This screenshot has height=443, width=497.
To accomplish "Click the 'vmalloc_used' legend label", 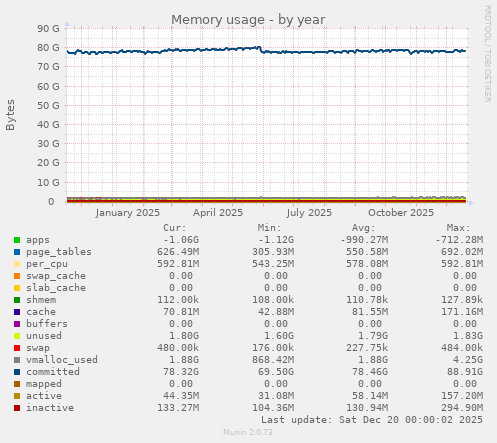I will (x=62, y=360).
